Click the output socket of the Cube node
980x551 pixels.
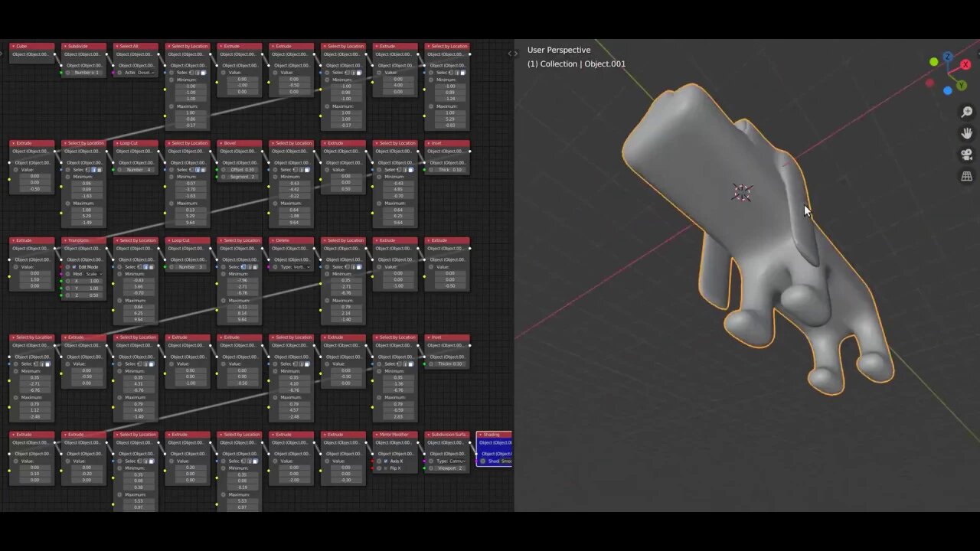56,54
